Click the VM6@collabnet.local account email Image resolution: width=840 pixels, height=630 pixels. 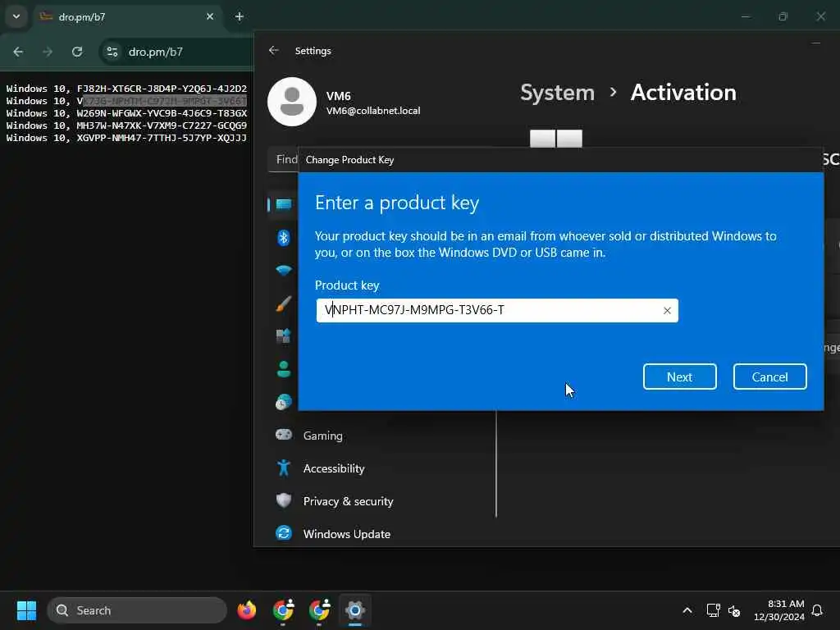pyautogui.click(x=373, y=111)
